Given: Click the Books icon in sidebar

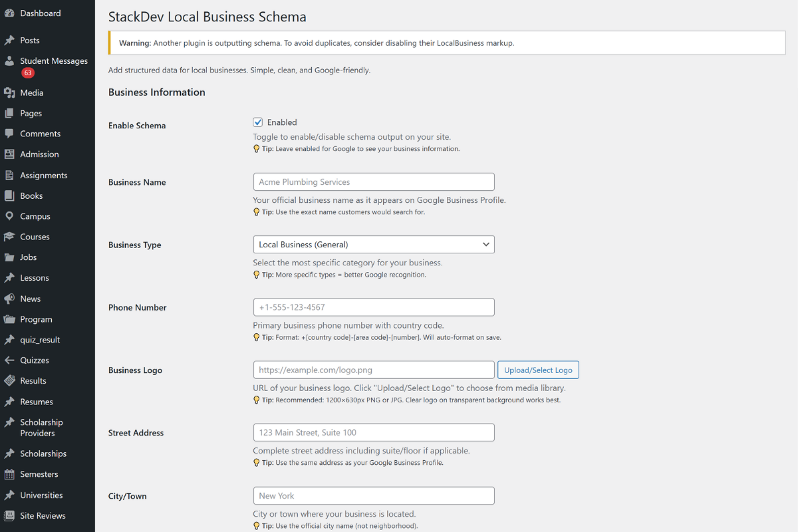Looking at the screenshot, I should click(x=9, y=196).
